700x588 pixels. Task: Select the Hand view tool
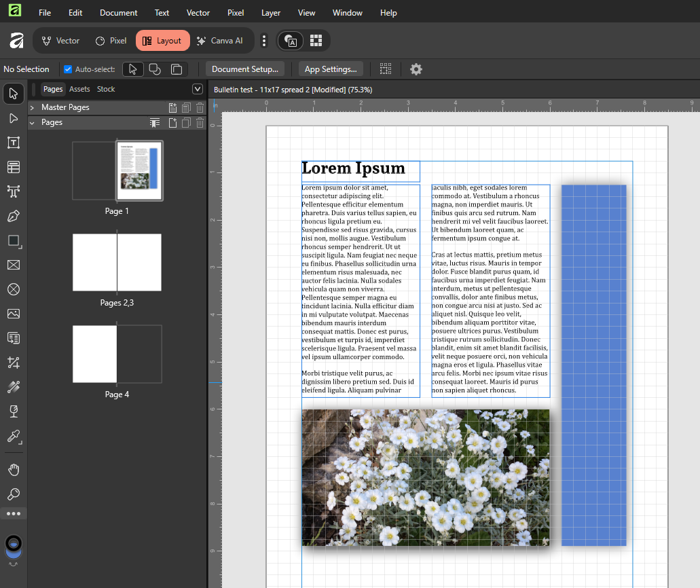(x=14, y=470)
